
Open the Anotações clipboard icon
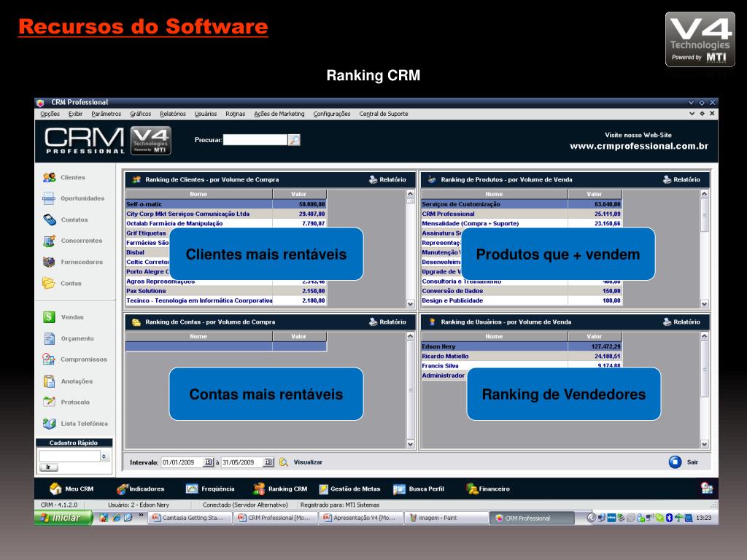[49, 381]
